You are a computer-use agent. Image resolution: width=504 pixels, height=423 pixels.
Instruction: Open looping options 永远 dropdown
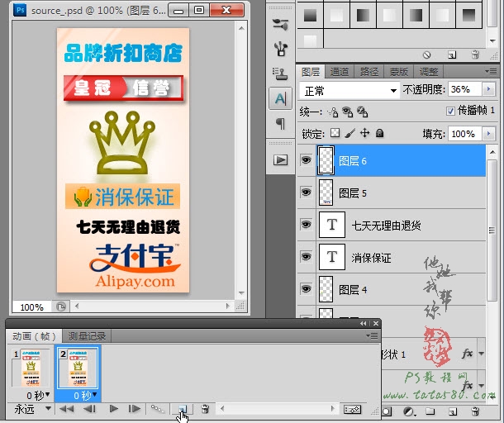tap(33, 409)
